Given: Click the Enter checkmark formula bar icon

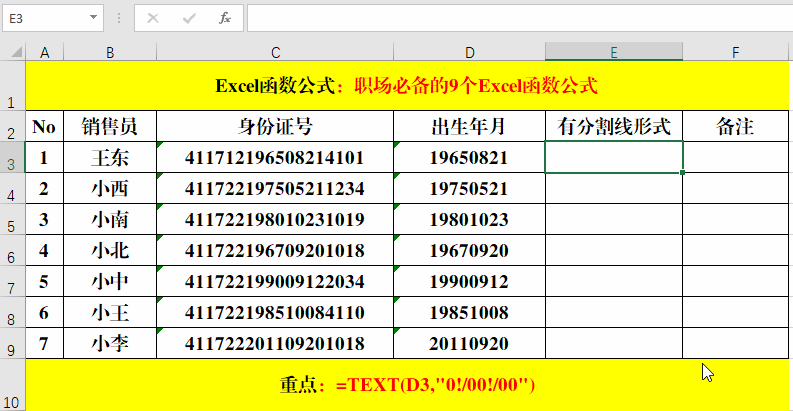Looking at the screenshot, I should pyautogui.click(x=189, y=19).
